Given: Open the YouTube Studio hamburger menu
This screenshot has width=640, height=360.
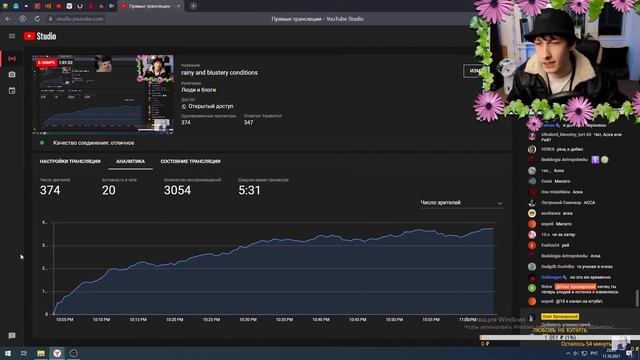Looking at the screenshot, I should click(12, 36).
